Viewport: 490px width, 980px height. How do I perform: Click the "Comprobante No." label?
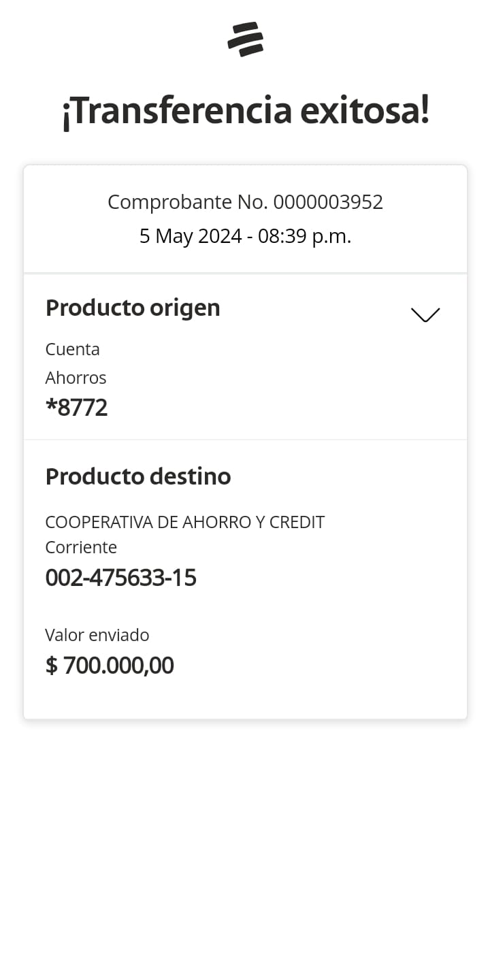click(x=188, y=202)
